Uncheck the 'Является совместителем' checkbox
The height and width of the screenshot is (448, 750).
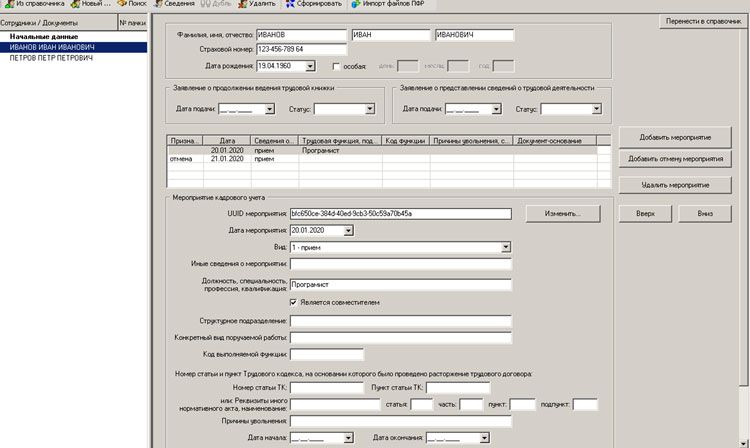pos(293,303)
